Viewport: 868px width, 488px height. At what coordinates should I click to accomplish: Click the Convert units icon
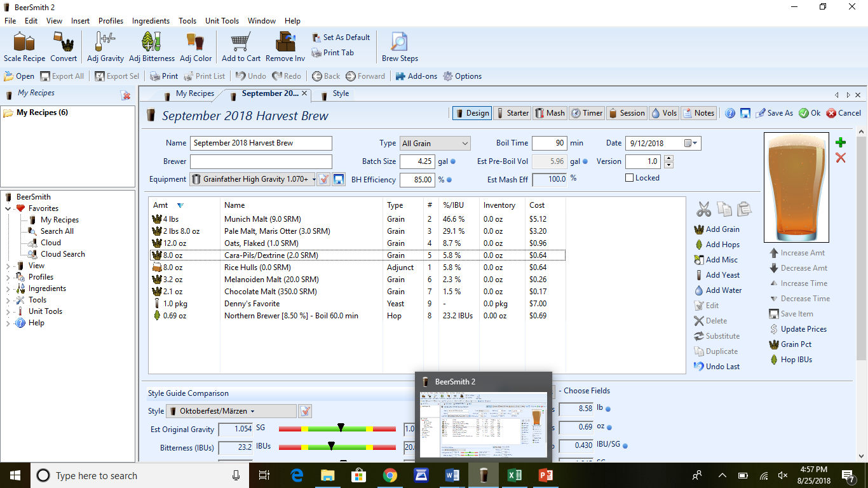64,47
